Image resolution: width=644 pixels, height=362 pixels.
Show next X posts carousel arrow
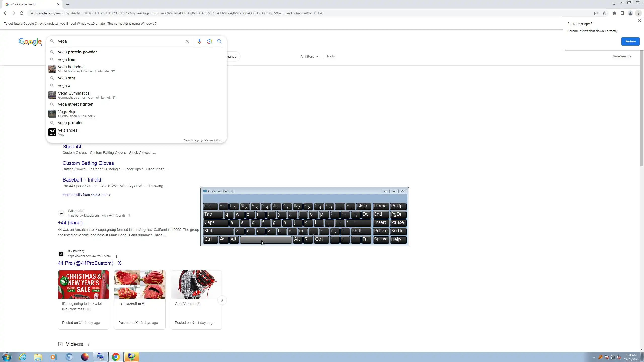(x=222, y=300)
